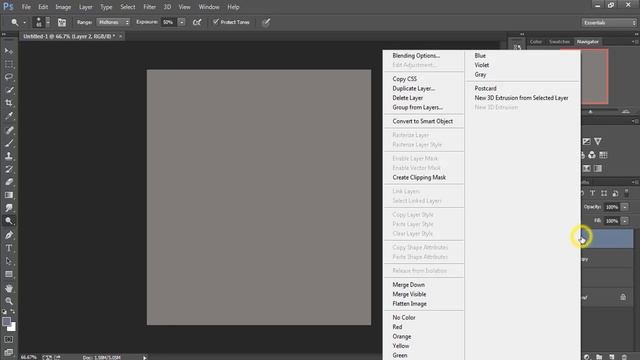Select the History Brush tool

pyautogui.click(x=9, y=169)
